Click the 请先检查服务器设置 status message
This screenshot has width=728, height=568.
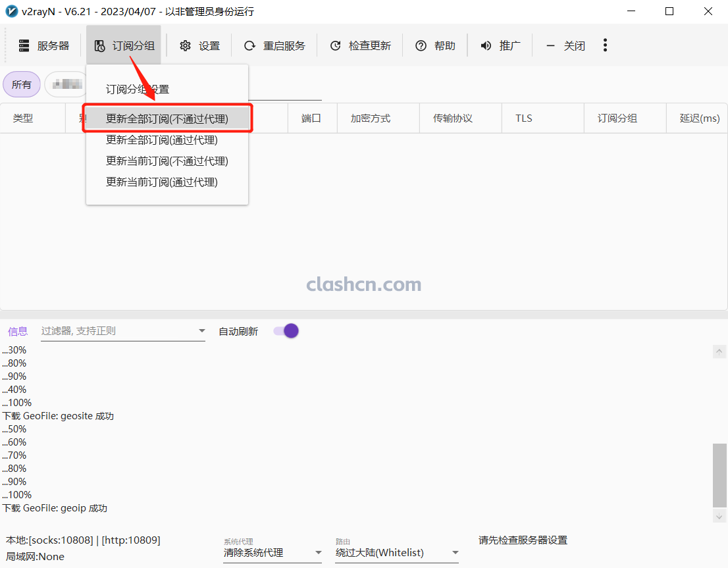523,540
